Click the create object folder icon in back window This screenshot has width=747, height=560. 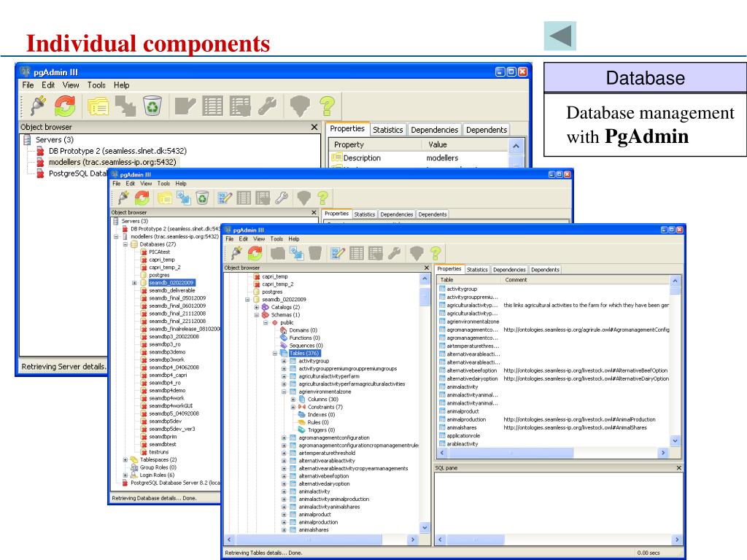pos(98,106)
